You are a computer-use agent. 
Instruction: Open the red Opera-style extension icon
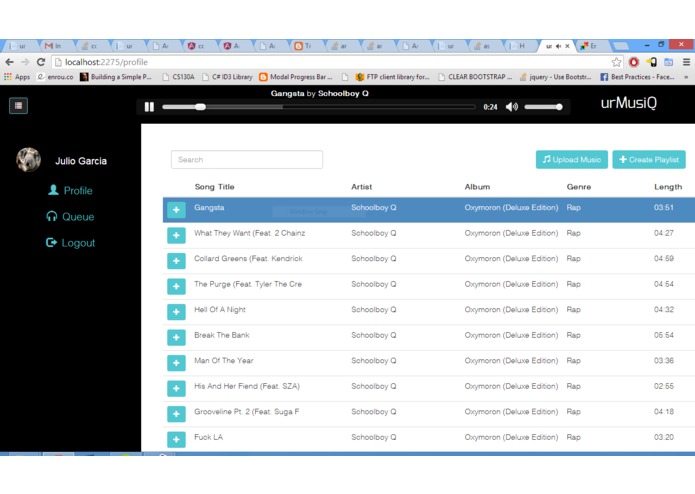pos(634,62)
